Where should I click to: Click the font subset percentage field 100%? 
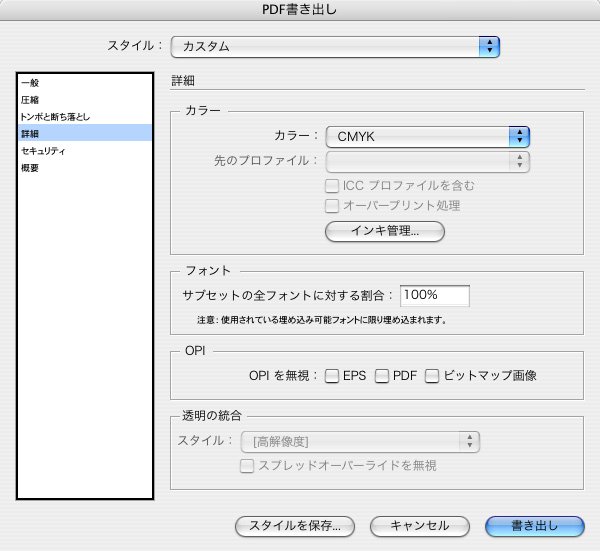coord(435,295)
